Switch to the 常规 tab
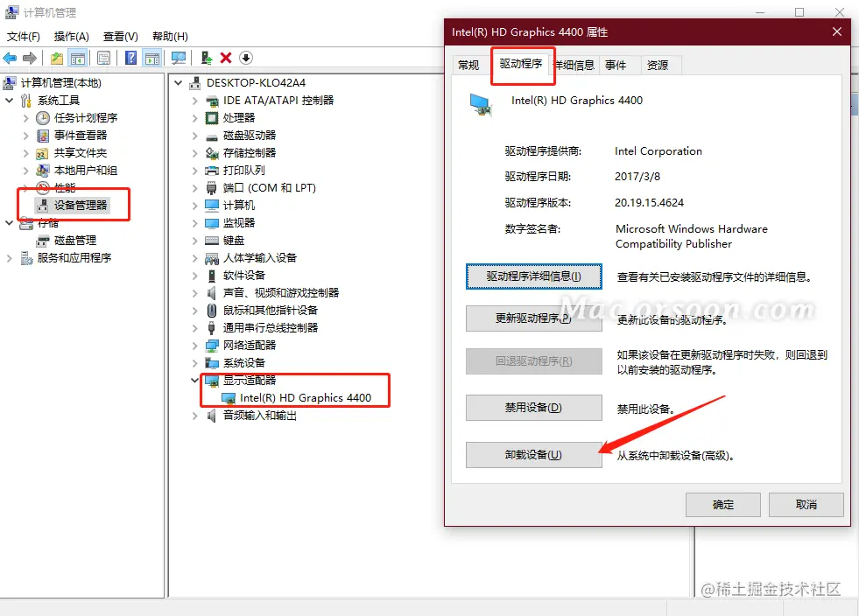This screenshot has width=859, height=616. pos(468,65)
